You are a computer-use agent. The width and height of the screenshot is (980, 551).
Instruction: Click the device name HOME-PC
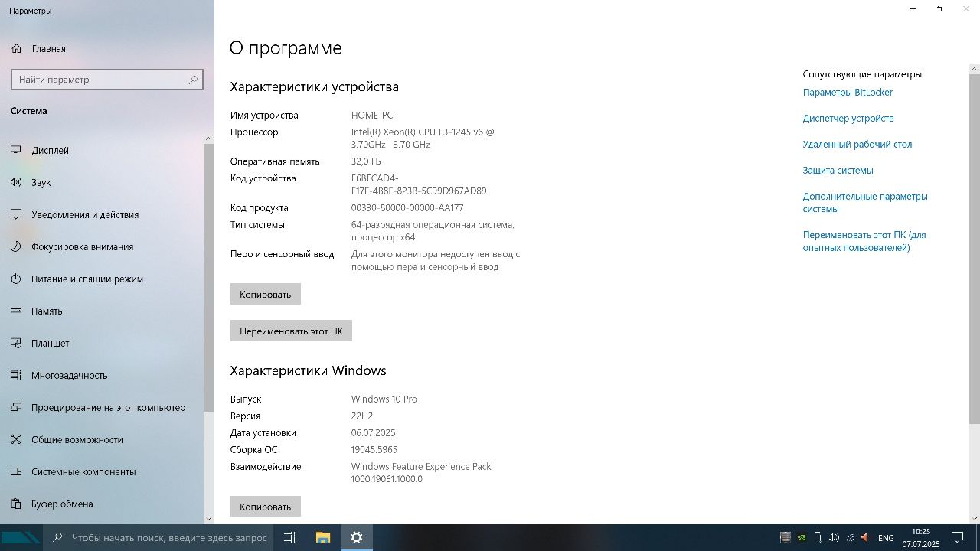click(372, 116)
